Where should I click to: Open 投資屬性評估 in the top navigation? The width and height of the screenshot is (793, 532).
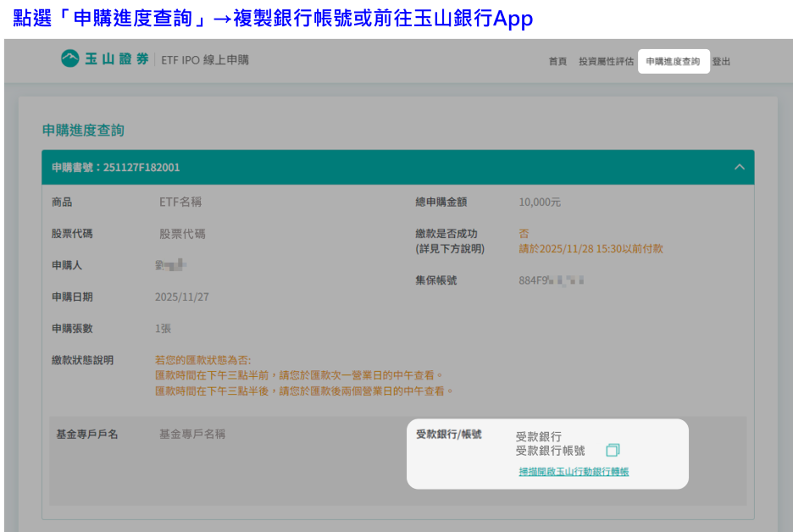(606, 62)
